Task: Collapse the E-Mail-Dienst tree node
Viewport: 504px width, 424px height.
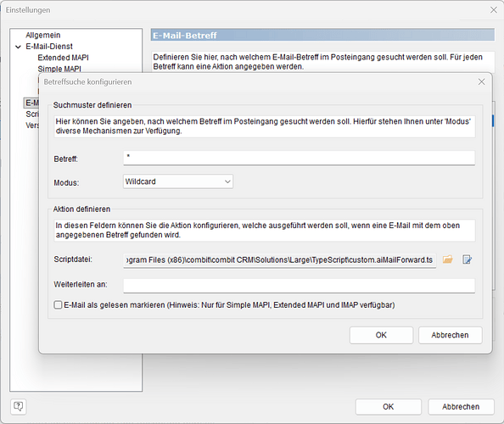Action: 19,47
